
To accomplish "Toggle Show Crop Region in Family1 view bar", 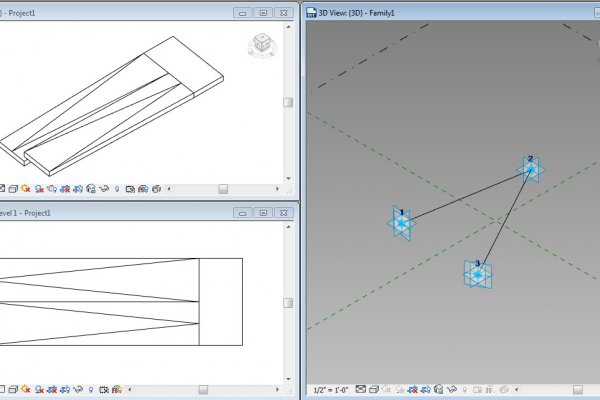I will coord(425,388).
